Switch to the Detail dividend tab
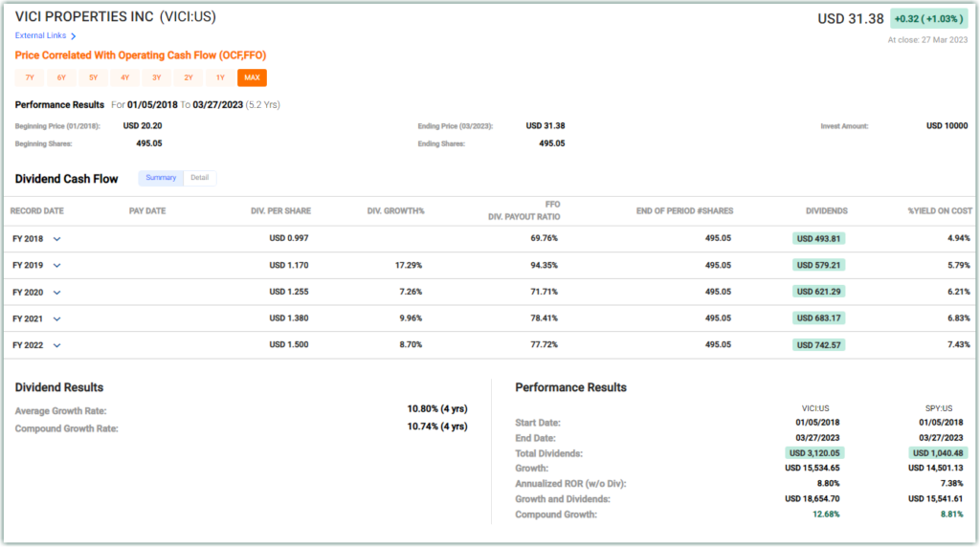The width and height of the screenshot is (980, 547). 200,178
